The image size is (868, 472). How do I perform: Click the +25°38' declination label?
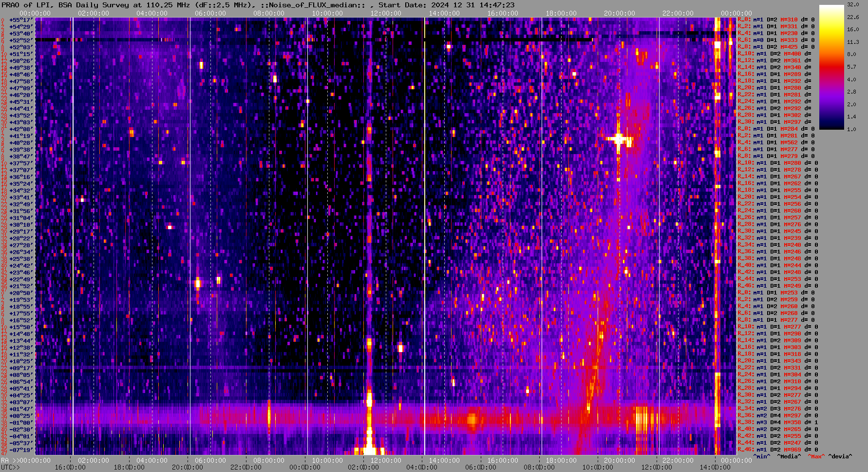tap(20, 259)
